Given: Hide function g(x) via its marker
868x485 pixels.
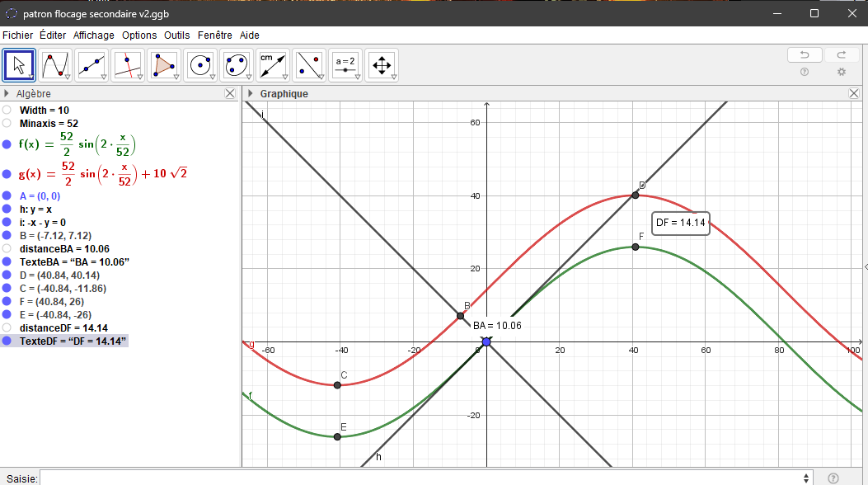Looking at the screenshot, I should click(7, 174).
